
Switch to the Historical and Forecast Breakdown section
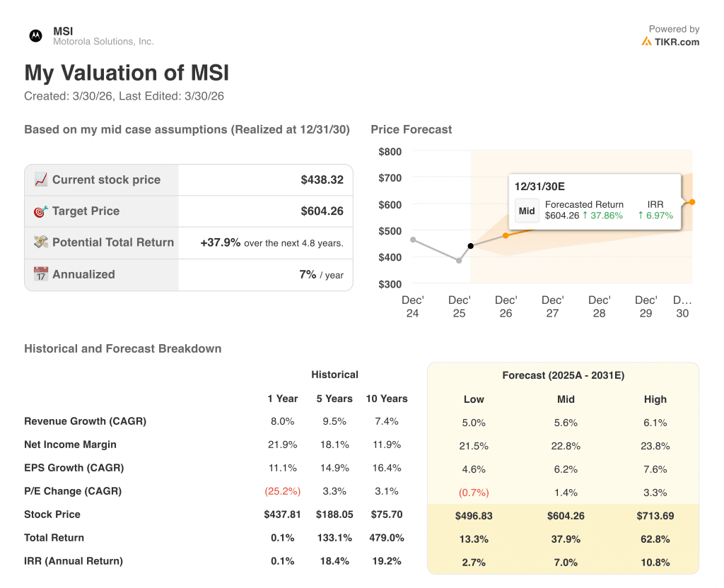click(122, 348)
